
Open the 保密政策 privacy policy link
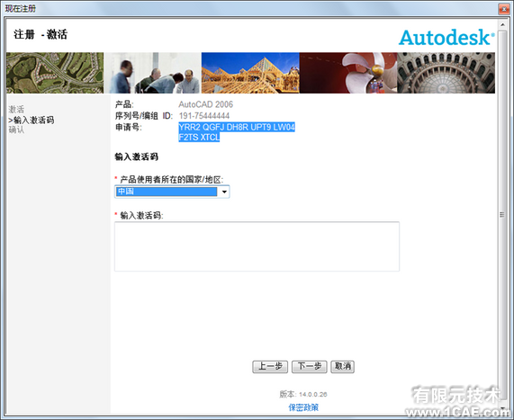(x=303, y=407)
